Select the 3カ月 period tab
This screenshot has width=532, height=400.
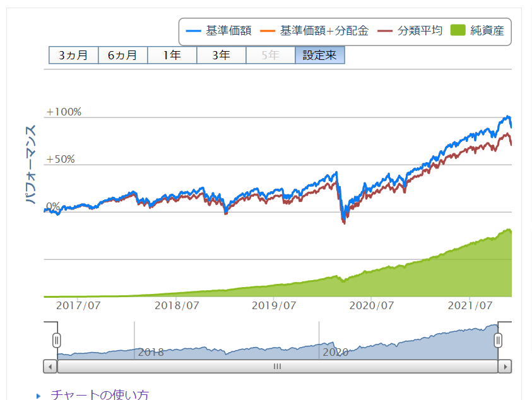[73, 56]
